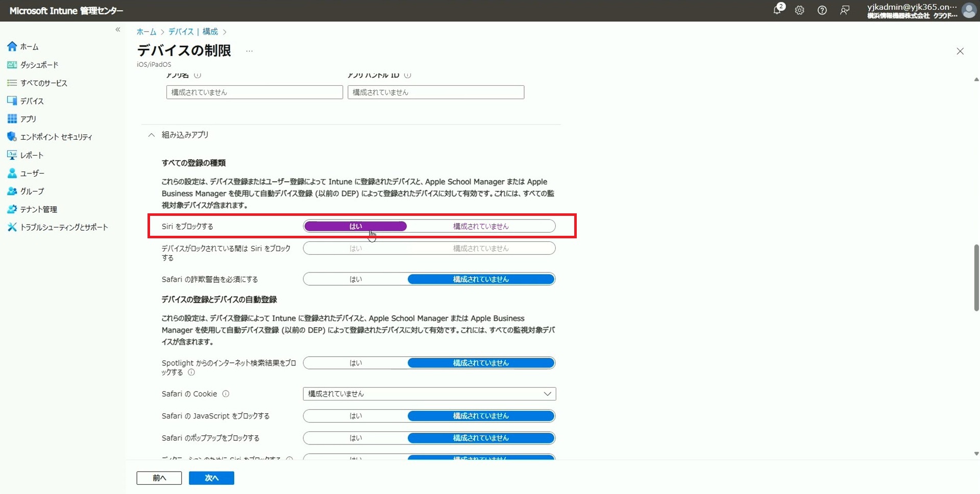Enable はい for Safari の詐欺警告を必須にする
Image resolution: width=980 pixels, height=494 pixels.
tap(355, 279)
